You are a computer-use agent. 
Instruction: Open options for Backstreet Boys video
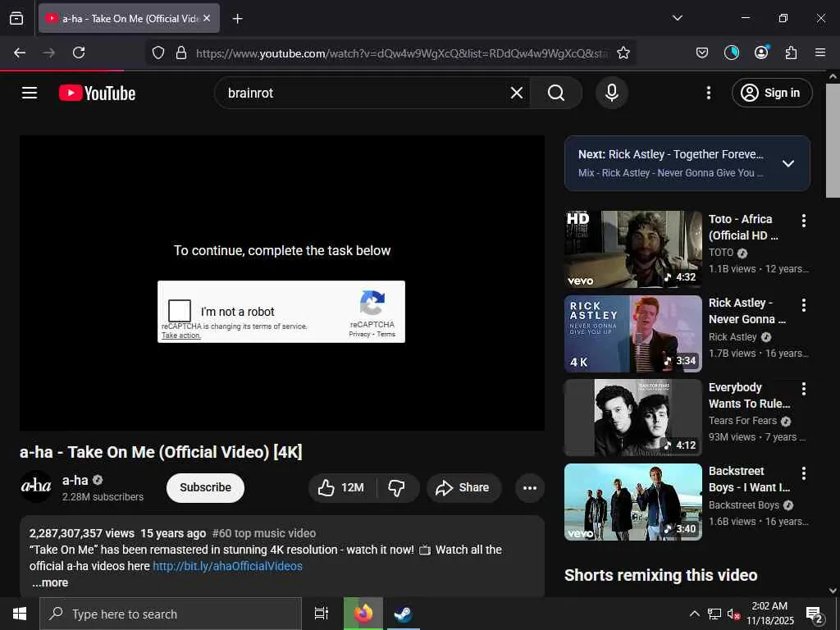coord(804,473)
